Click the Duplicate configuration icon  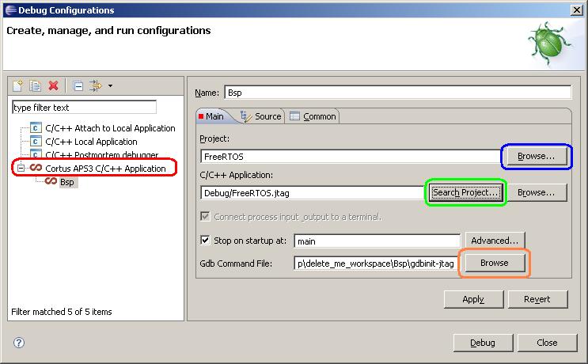pyautogui.click(x=36, y=85)
